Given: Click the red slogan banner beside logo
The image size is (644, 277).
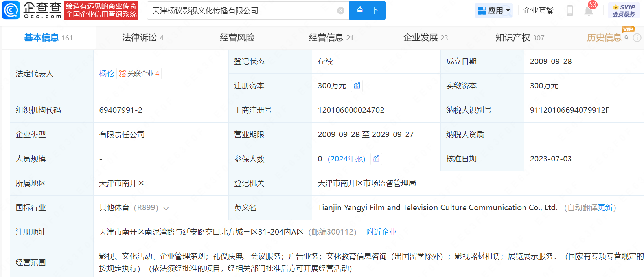Looking at the screenshot, I should tap(101, 10).
